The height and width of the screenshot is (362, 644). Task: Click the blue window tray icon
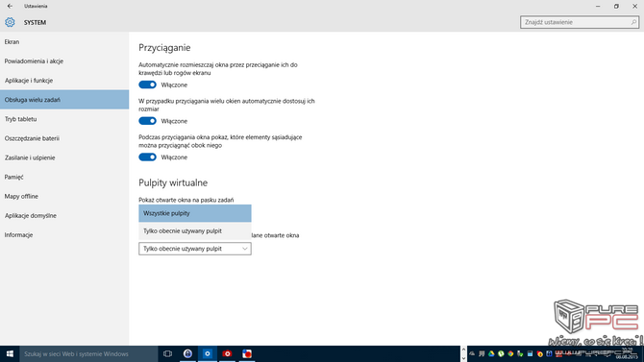coord(530,353)
